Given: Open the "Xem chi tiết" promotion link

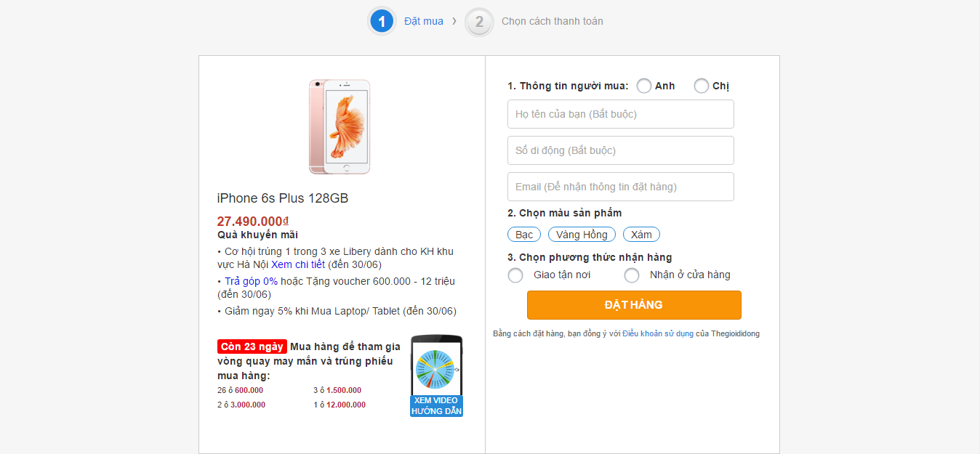Looking at the screenshot, I should (298, 264).
